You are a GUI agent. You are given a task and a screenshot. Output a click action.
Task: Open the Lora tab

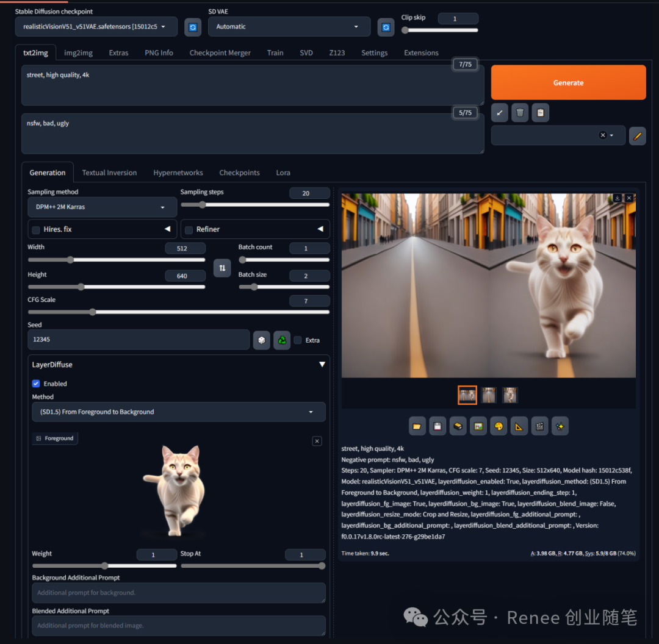point(283,173)
